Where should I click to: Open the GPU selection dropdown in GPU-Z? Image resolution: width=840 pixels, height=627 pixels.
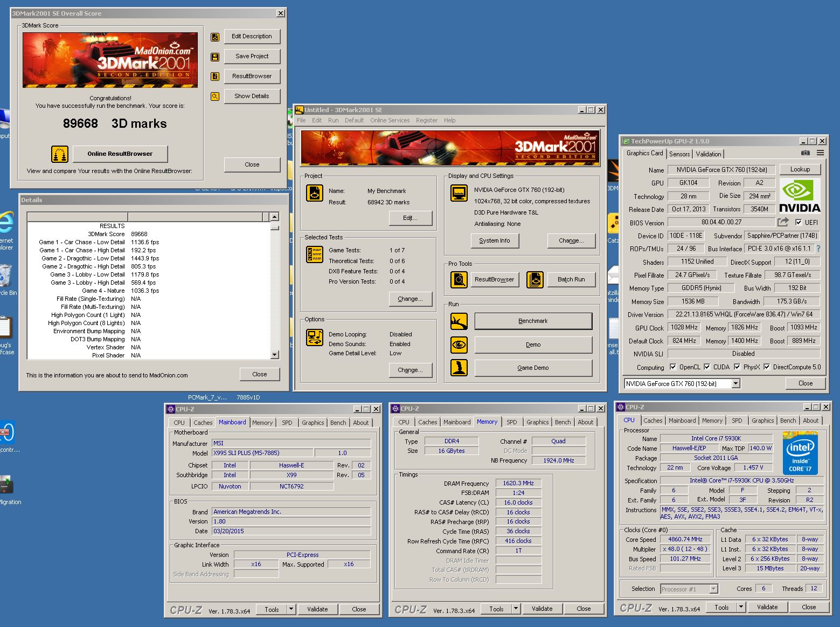pyautogui.click(x=736, y=384)
